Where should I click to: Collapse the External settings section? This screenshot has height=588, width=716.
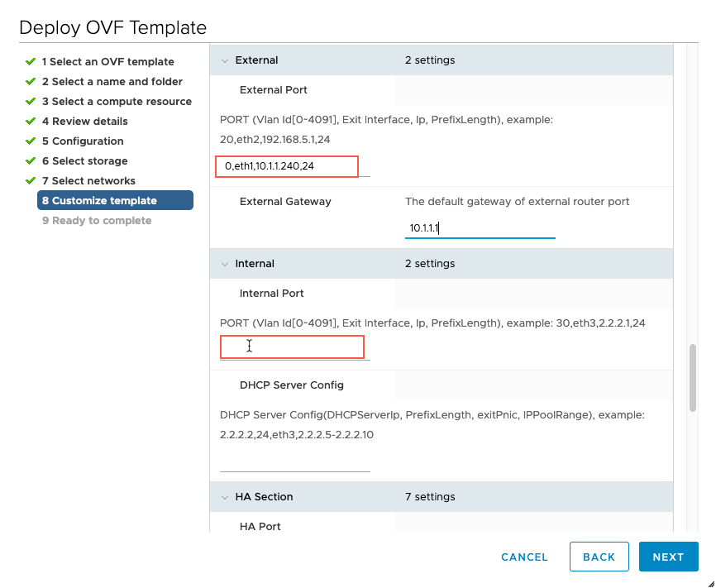coord(224,60)
